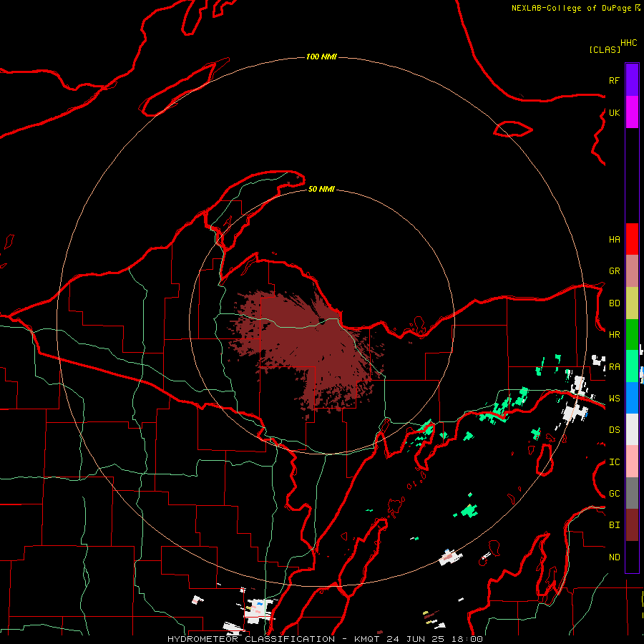Screen dimensions: 644x644
Task: Pick the WS blue legend swatch
Action: (632, 398)
